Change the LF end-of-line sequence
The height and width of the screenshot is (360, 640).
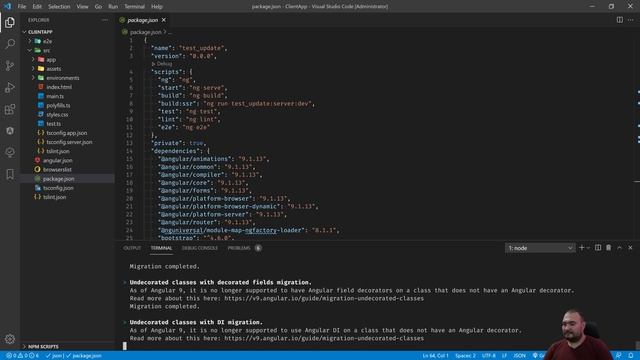504,356
